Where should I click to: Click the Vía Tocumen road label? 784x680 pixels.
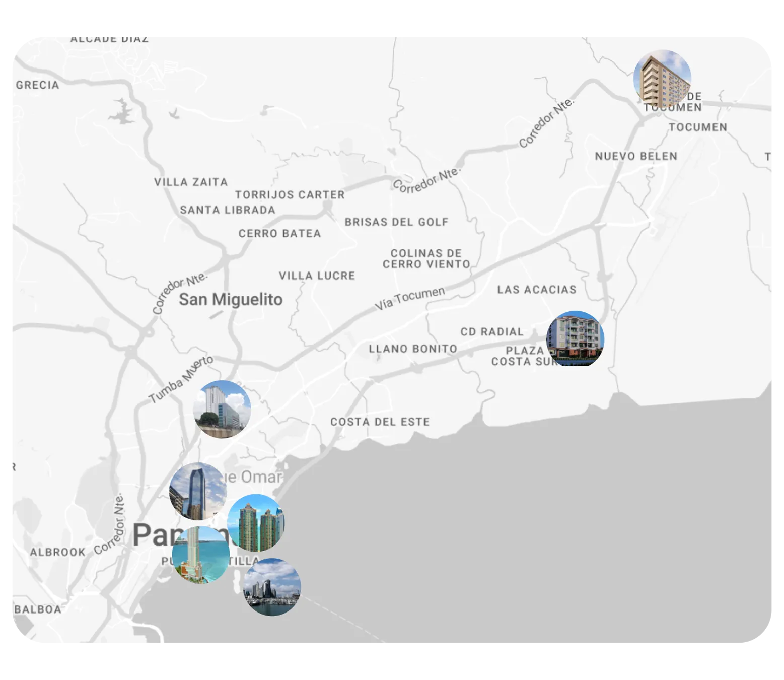pyautogui.click(x=409, y=298)
